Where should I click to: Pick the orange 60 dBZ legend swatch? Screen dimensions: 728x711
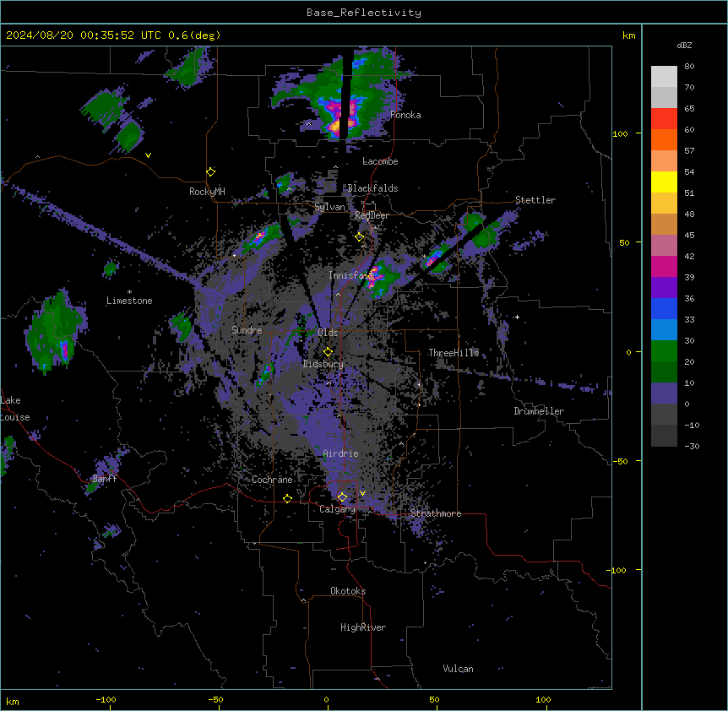pyautogui.click(x=664, y=139)
